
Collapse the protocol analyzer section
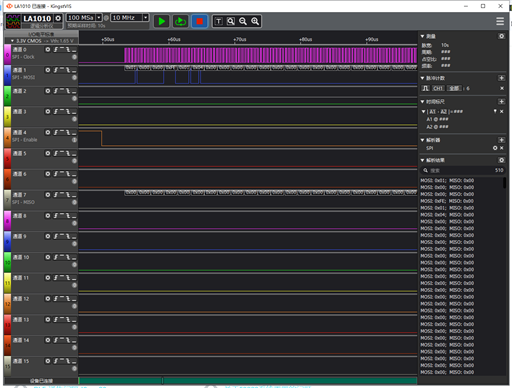422,140
